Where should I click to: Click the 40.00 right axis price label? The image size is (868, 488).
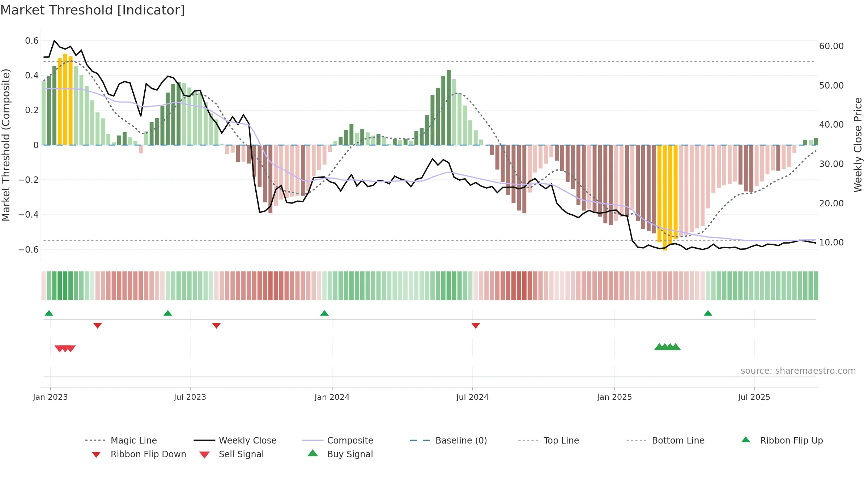tap(831, 125)
